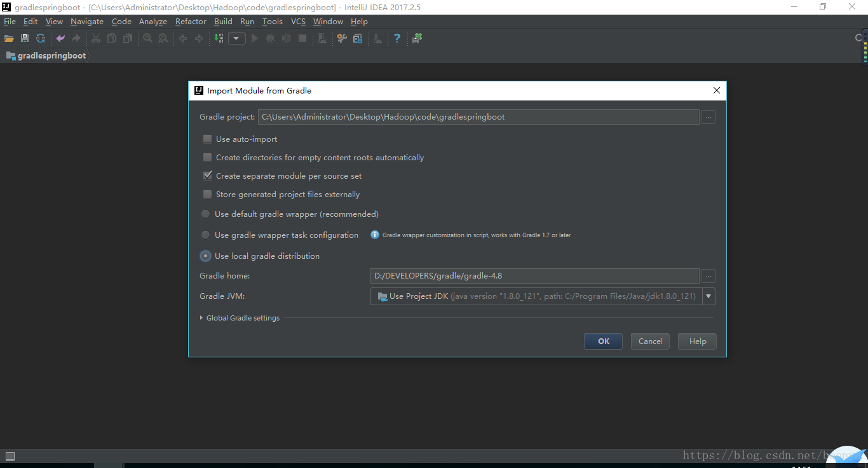Click the Synchronize toolbar icon

[x=41, y=39]
